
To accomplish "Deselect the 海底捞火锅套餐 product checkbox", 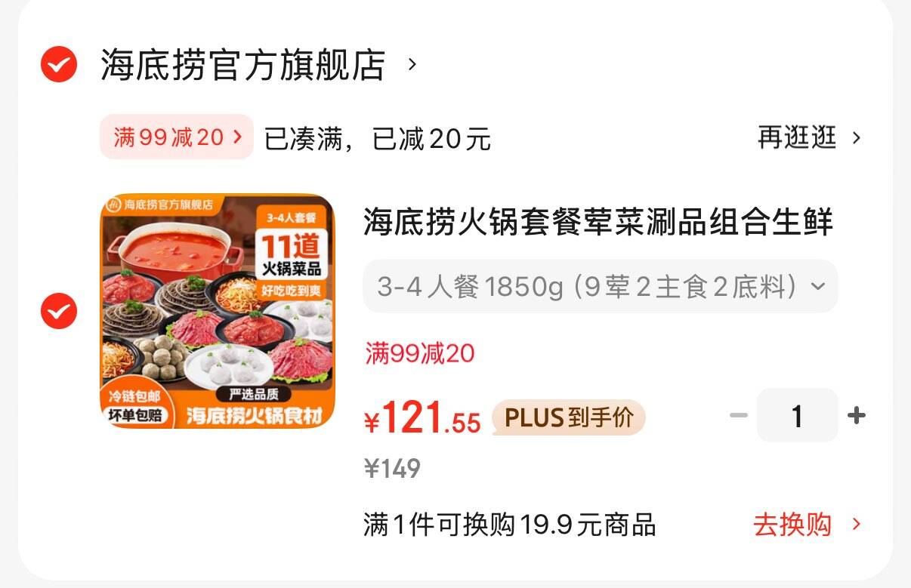I will click(59, 310).
